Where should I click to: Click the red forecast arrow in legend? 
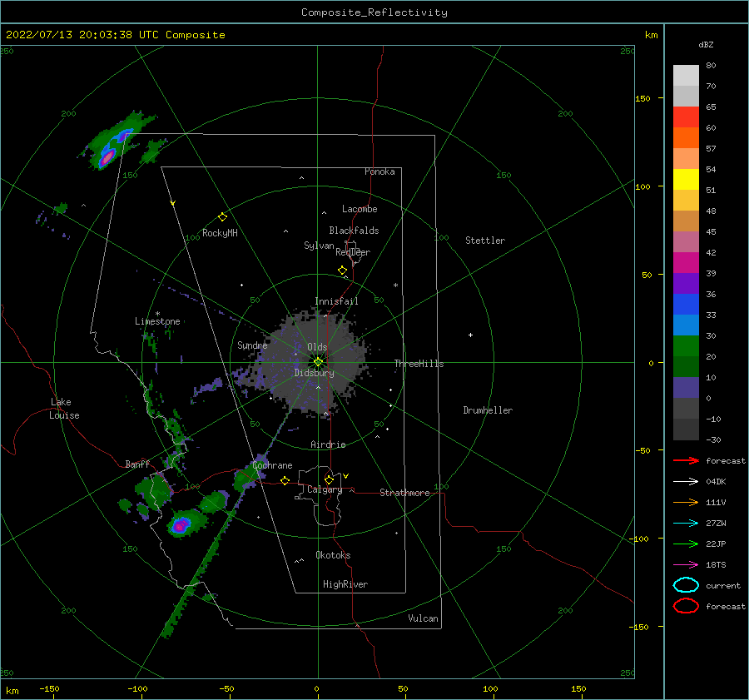pyautogui.click(x=686, y=460)
